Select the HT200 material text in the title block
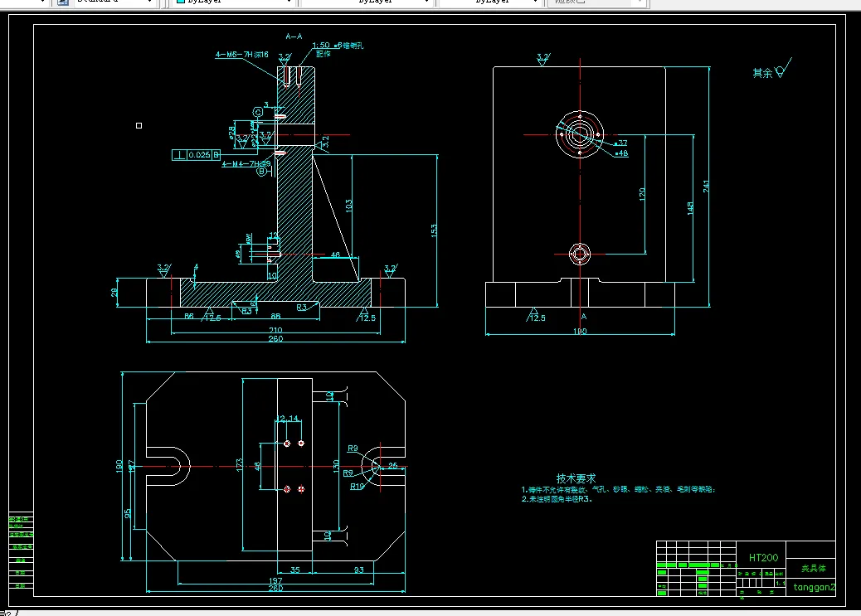This screenshot has width=861, height=616. (763, 558)
